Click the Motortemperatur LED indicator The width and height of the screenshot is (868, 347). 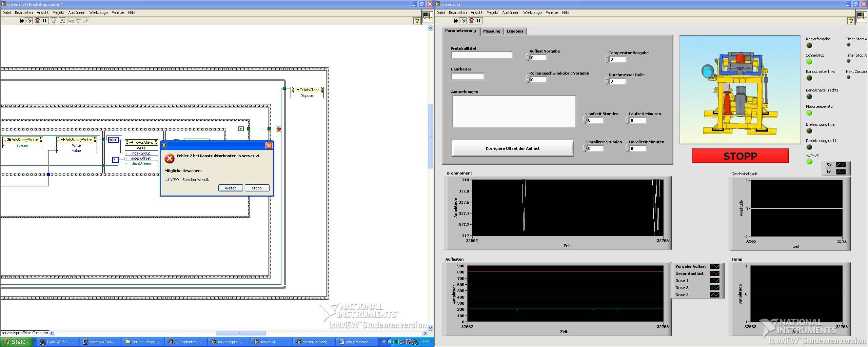pos(809,113)
